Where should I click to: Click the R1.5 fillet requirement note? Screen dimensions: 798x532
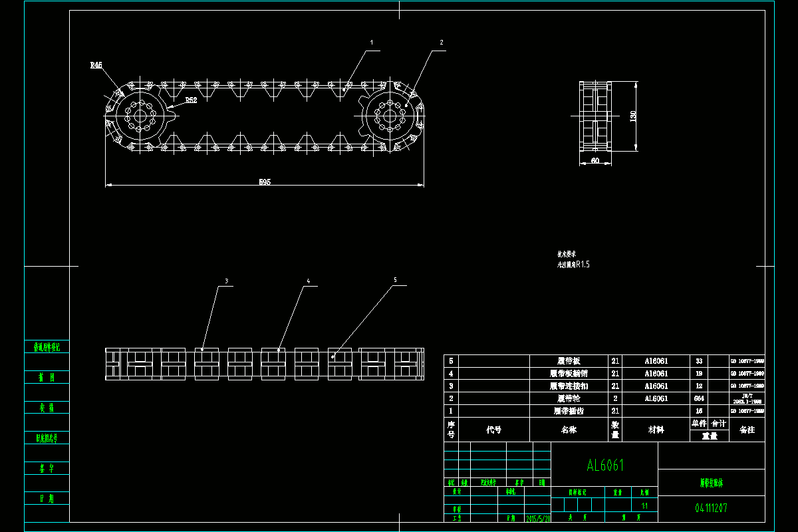[573, 264]
